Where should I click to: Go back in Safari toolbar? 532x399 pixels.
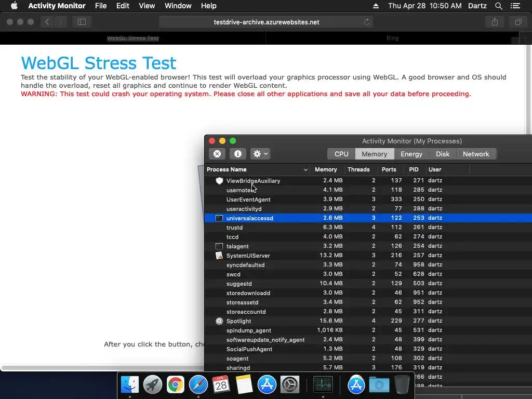(47, 22)
